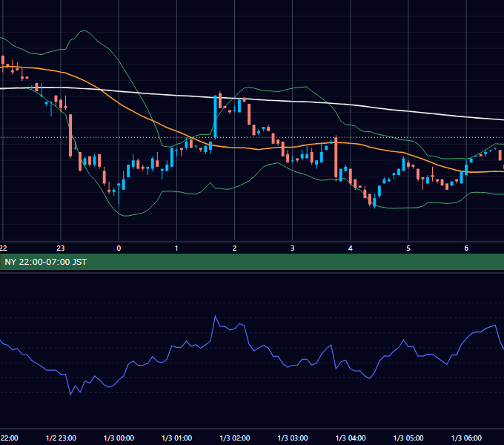Click hour label '6' under price chart
504x445 pixels.
click(466, 248)
